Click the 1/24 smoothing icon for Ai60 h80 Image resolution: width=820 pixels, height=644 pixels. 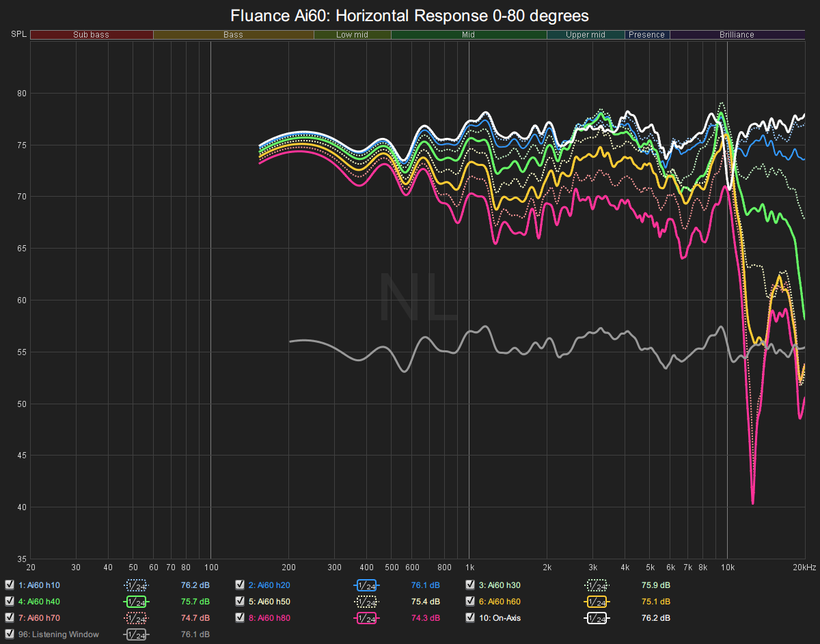tap(366, 618)
